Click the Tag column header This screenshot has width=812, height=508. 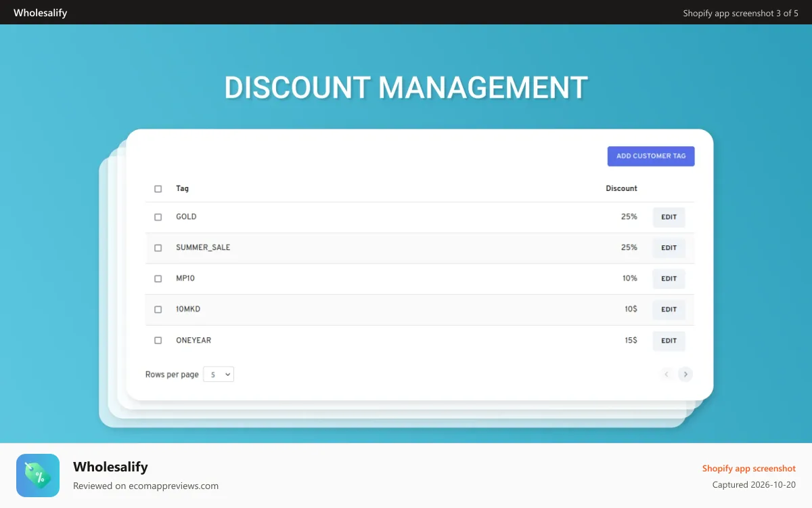[183, 188]
